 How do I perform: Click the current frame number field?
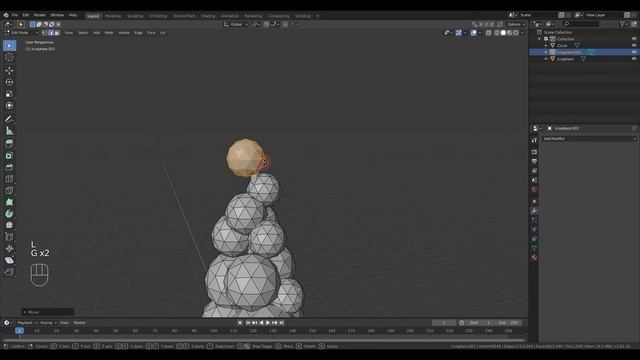(444, 323)
